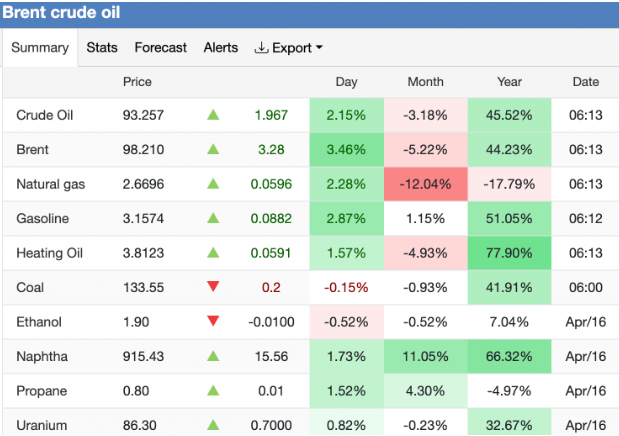Click the Price column header
The height and width of the screenshot is (436, 619).
click(x=137, y=82)
